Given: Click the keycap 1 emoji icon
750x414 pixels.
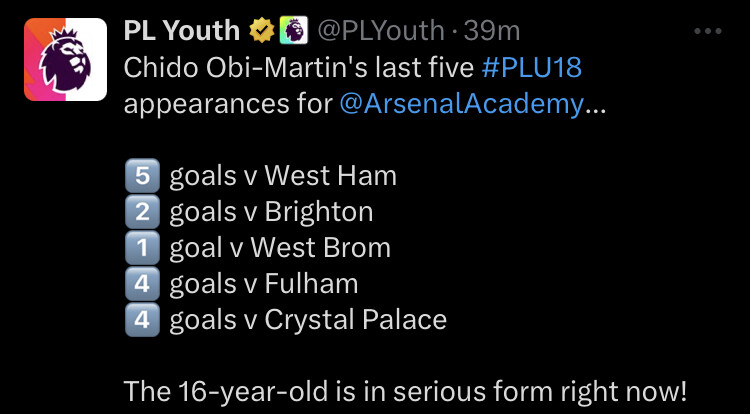Looking at the screenshot, I should pos(142,248).
